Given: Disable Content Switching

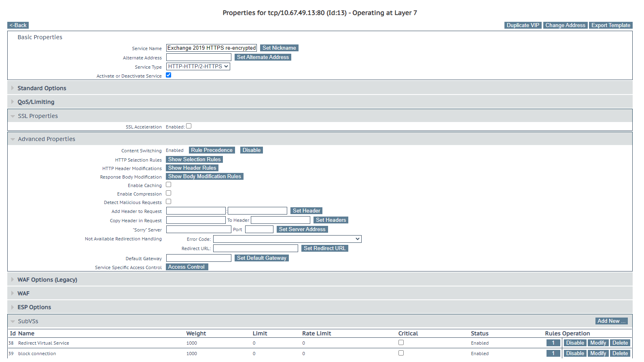Looking at the screenshot, I should point(252,150).
